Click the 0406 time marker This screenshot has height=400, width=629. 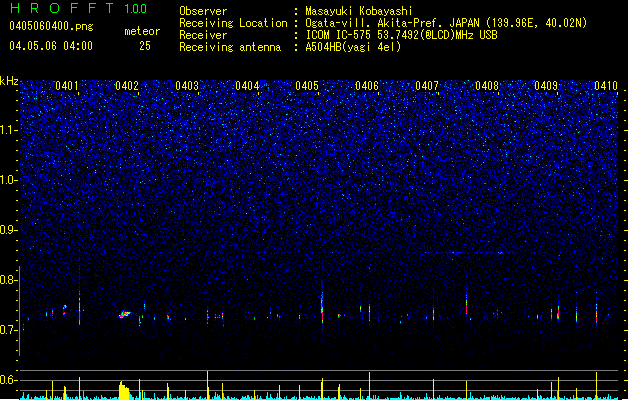click(367, 86)
